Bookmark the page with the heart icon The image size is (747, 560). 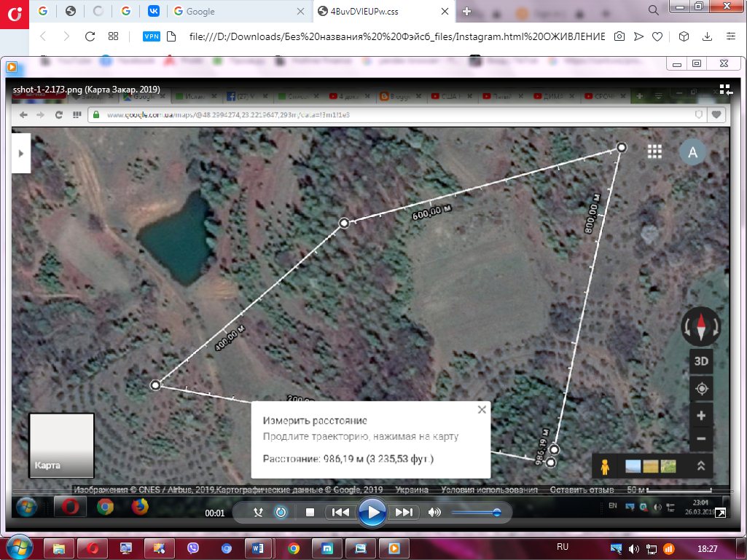657,36
